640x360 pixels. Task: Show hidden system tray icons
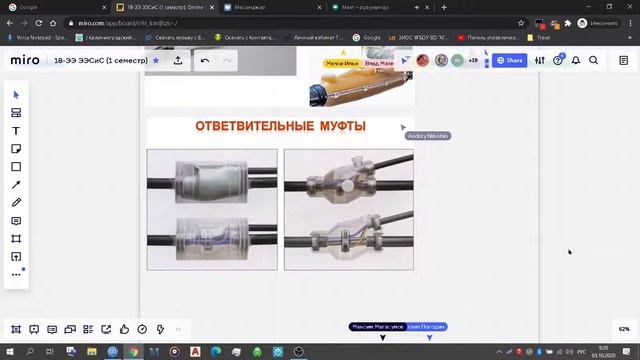point(499,351)
